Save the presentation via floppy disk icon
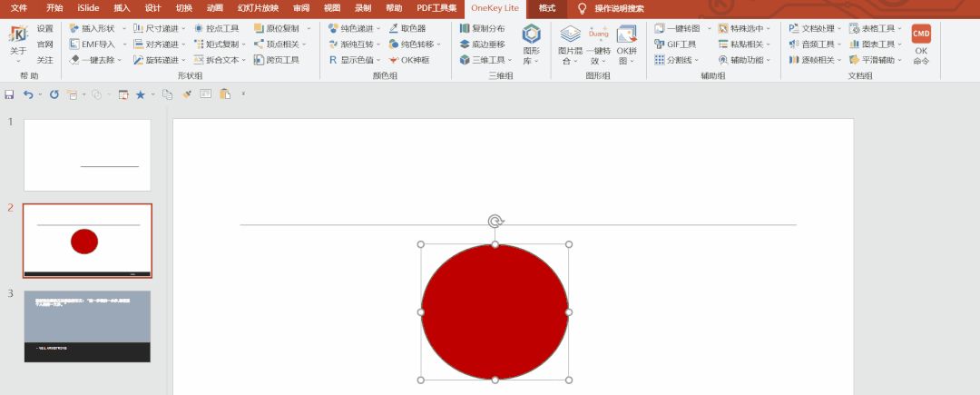 [x=9, y=94]
